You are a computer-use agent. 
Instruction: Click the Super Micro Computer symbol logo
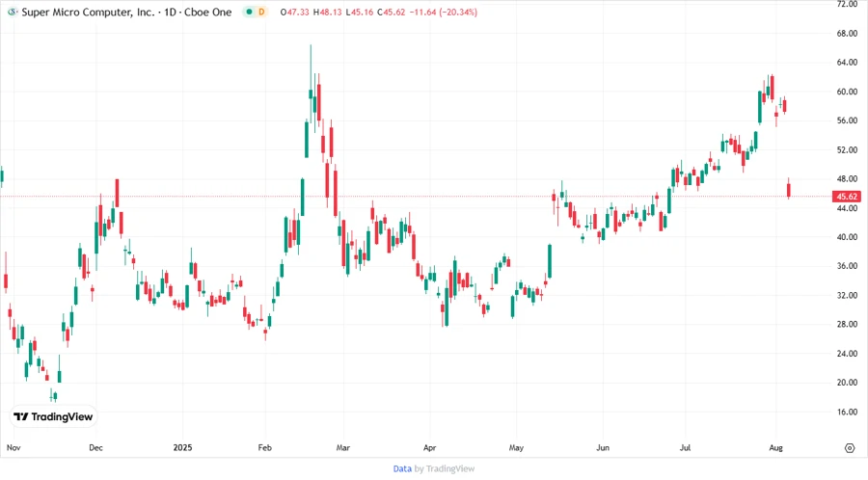point(13,12)
